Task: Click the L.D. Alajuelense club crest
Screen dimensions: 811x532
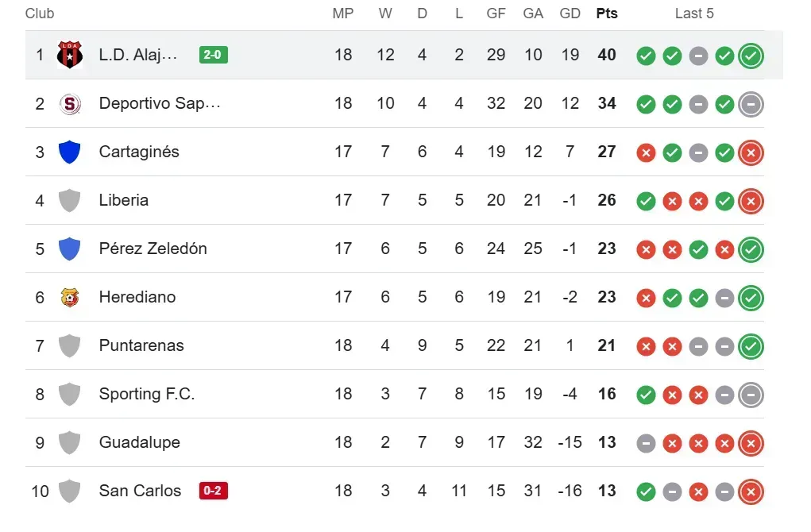Action: click(x=70, y=55)
